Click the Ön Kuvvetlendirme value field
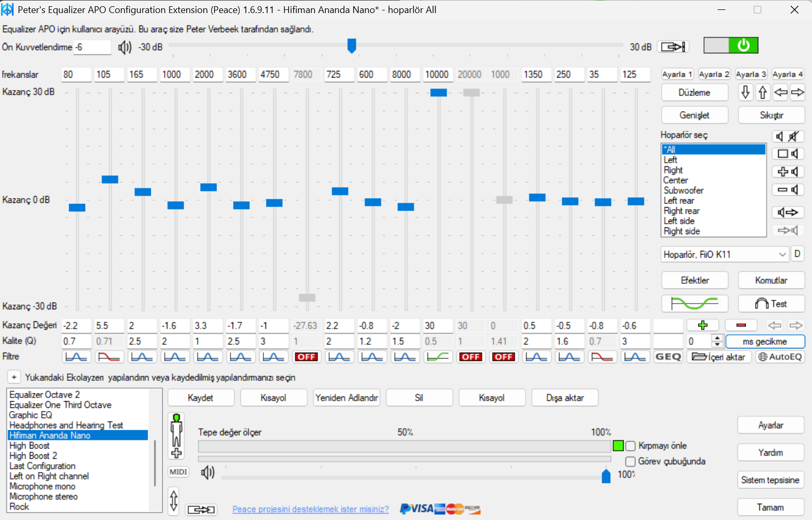The height and width of the screenshot is (520, 812). tap(92, 47)
